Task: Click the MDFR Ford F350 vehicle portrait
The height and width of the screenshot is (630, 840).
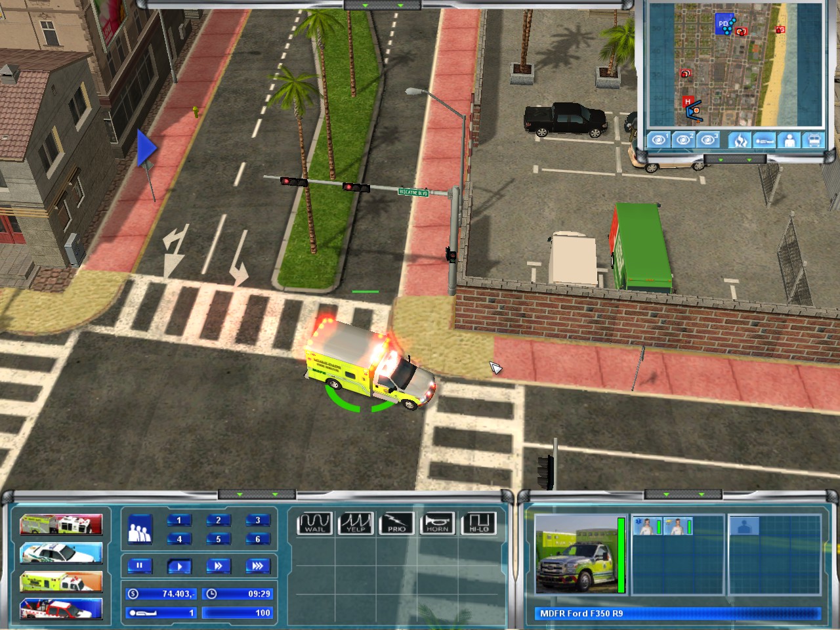Action: click(x=576, y=555)
